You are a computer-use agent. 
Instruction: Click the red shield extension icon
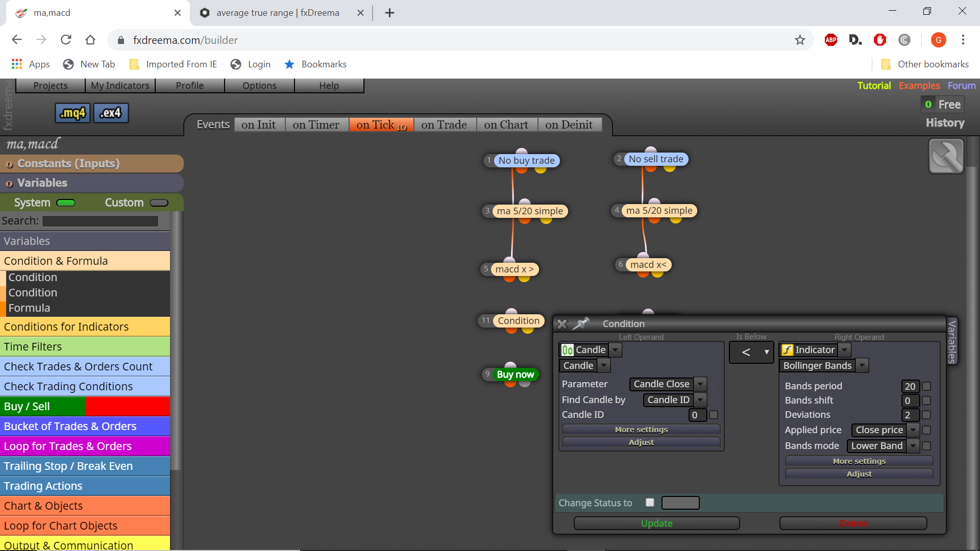[880, 40]
